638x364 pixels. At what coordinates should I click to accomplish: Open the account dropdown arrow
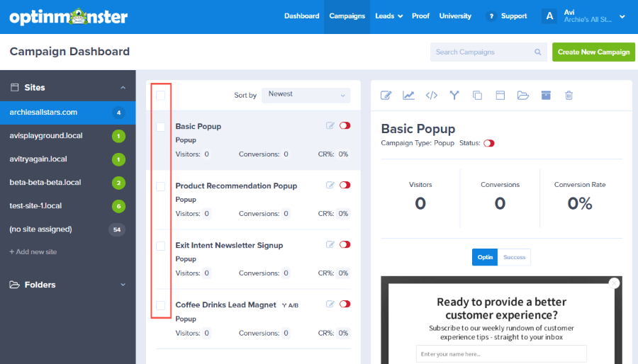[622, 17]
